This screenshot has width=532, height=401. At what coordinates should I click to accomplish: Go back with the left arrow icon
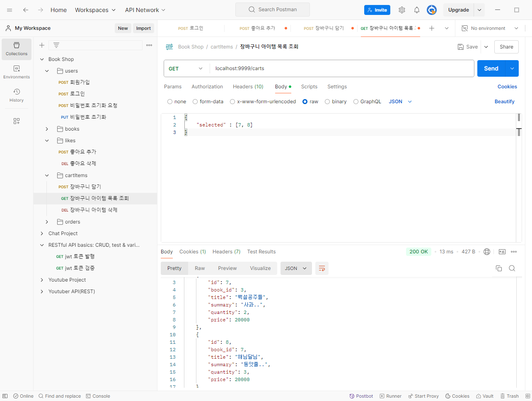[26, 10]
